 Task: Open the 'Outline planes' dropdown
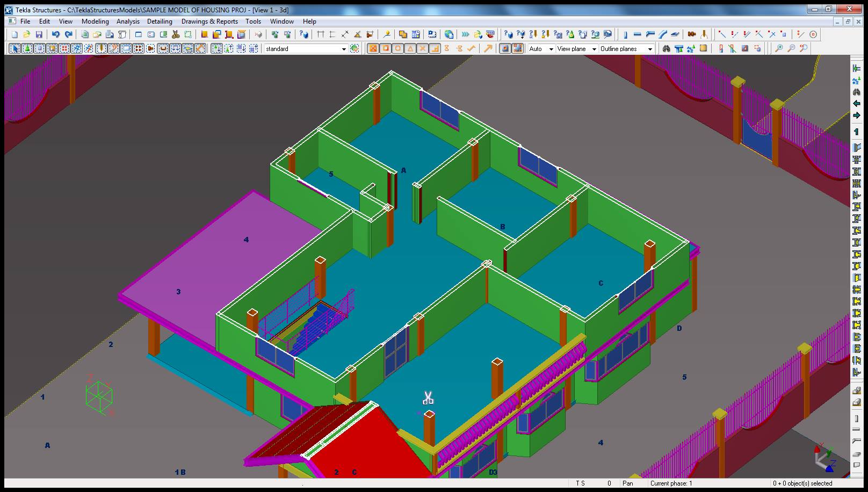pos(649,49)
